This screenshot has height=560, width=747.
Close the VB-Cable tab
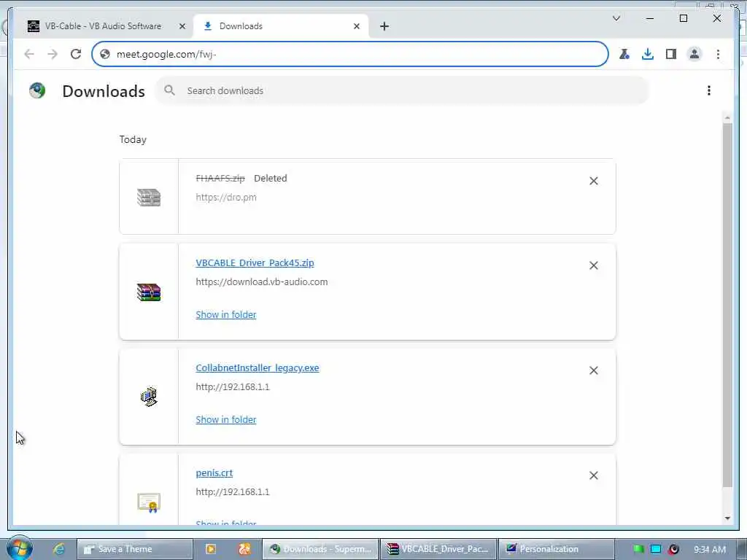[182, 26]
